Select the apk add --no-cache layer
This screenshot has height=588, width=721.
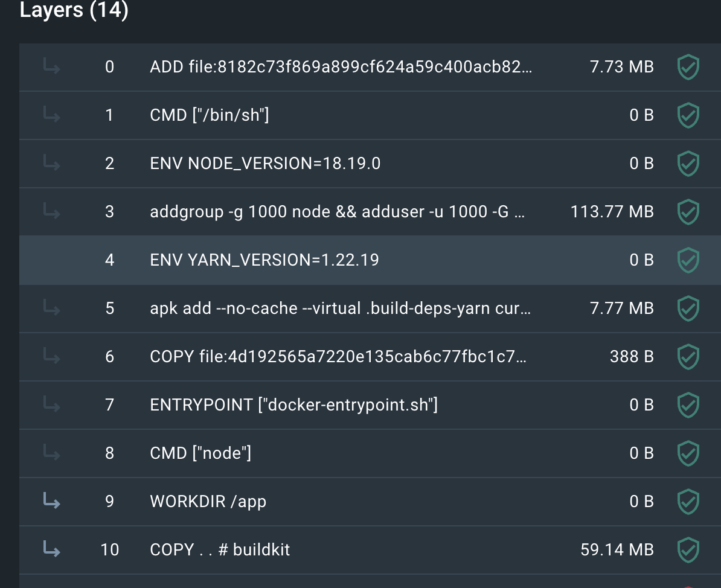370,308
